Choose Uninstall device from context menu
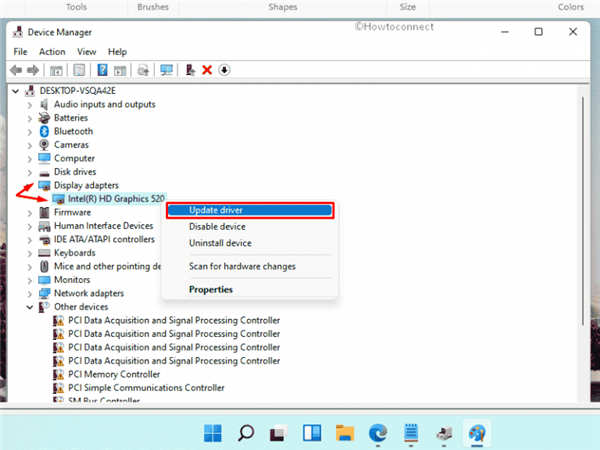 pyautogui.click(x=250, y=243)
